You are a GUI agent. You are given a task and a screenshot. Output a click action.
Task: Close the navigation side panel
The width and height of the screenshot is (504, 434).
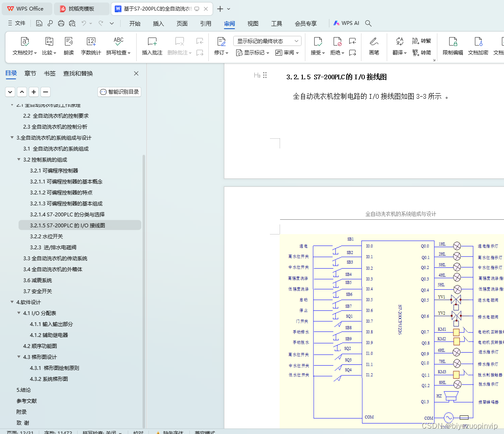(x=136, y=73)
